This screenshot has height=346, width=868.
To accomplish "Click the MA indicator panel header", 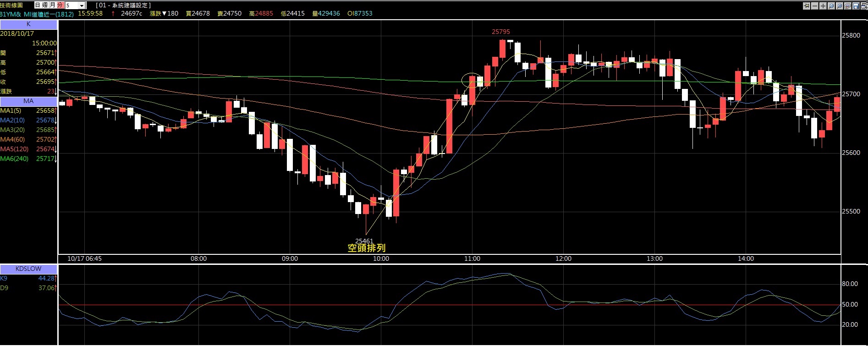I will 28,101.
